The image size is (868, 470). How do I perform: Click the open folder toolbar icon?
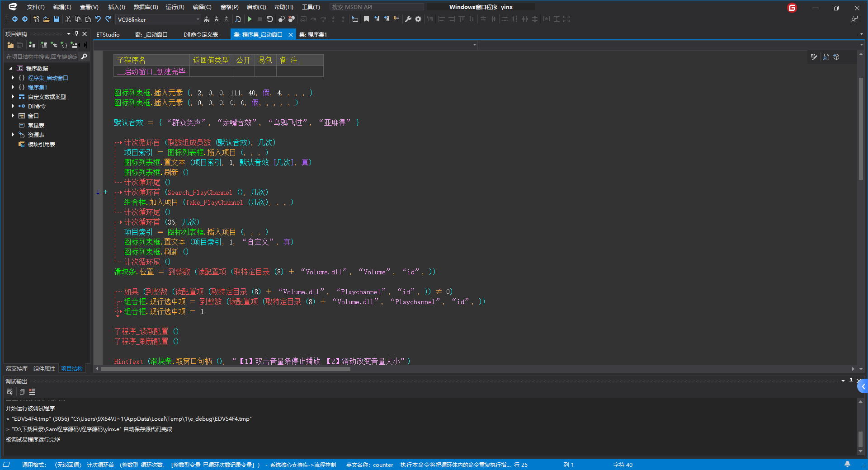(46, 19)
